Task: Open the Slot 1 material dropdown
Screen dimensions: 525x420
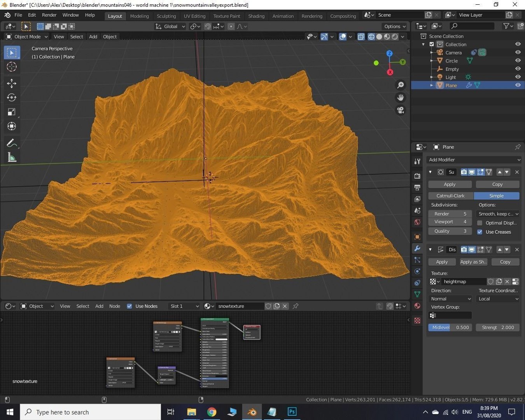Action: coord(184,306)
